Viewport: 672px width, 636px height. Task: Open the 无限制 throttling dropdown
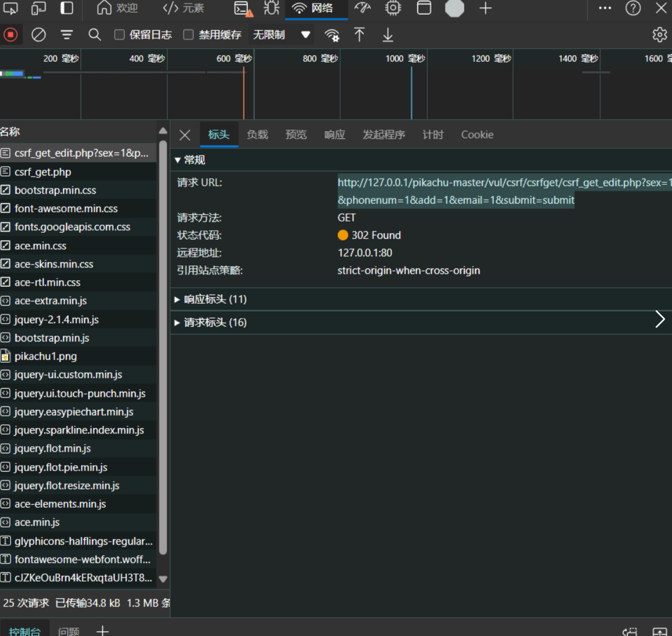(281, 35)
